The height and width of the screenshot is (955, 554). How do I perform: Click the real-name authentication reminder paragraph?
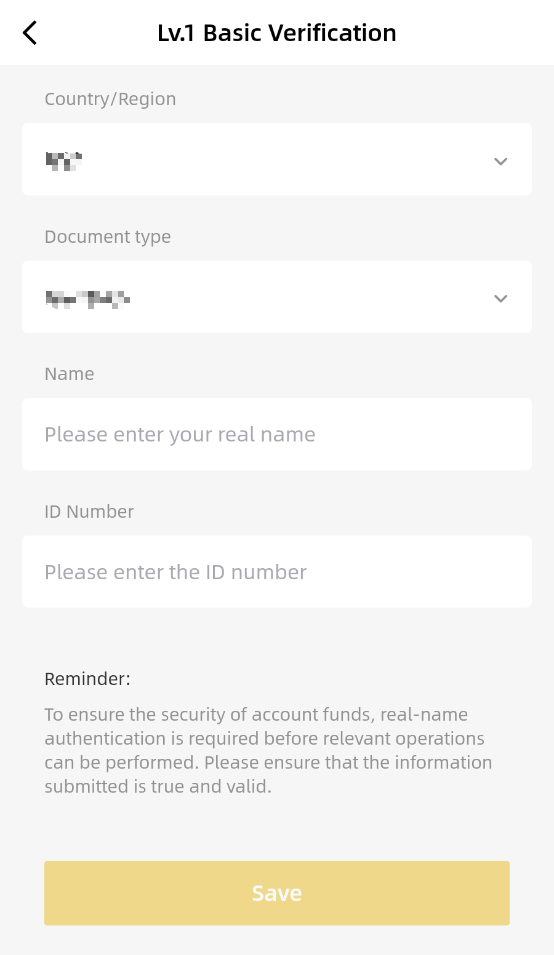point(268,750)
